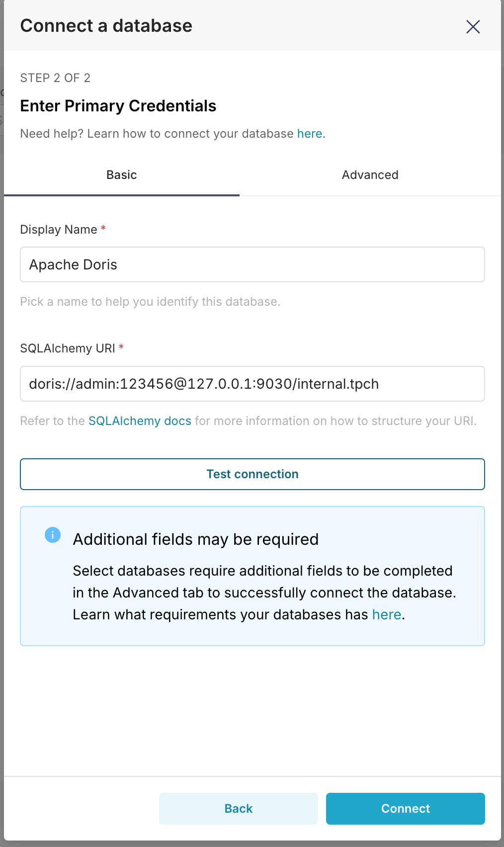Click 'Additional fields may be required' alert heading
504x847 pixels.
[196, 539]
